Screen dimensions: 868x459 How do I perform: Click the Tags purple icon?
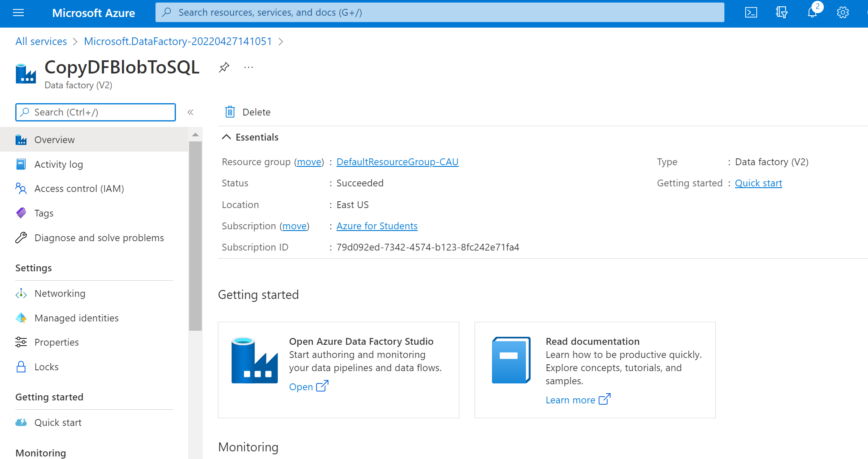pos(21,213)
